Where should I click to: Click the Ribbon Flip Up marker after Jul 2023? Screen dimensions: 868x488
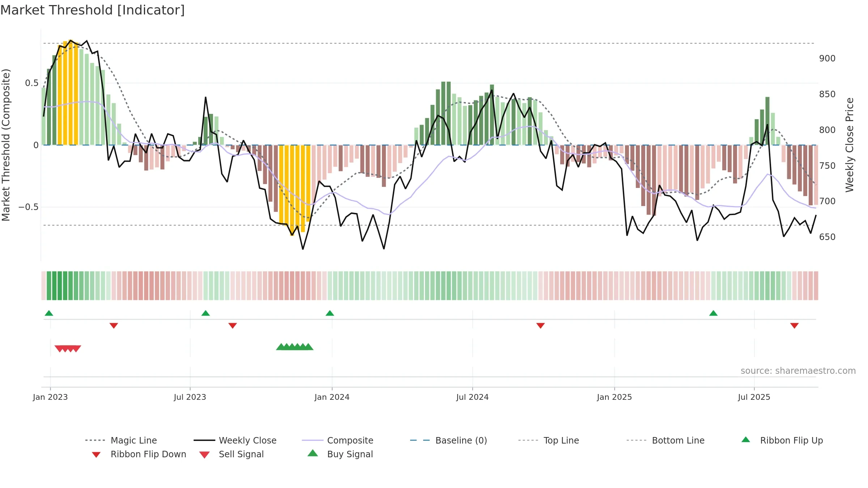(x=205, y=313)
